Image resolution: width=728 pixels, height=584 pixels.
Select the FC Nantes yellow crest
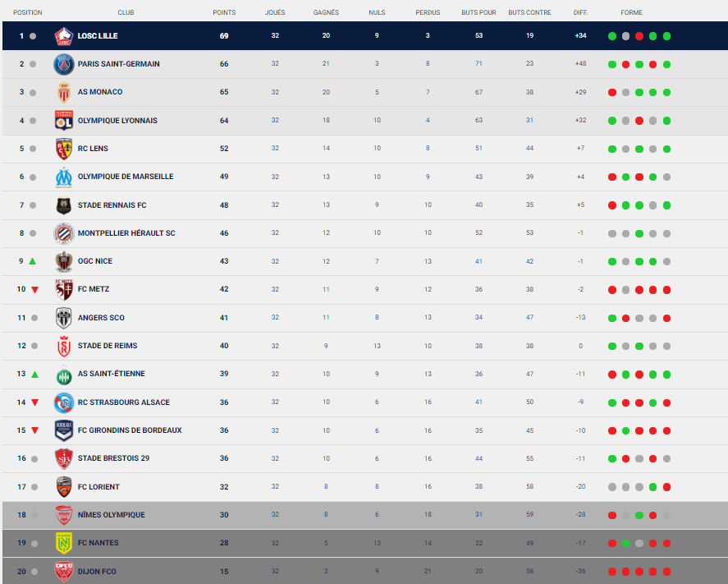click(64, 543)
